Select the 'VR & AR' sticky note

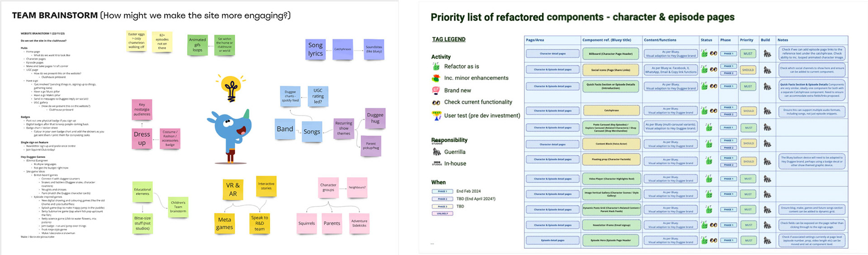[x=233, y=190]
